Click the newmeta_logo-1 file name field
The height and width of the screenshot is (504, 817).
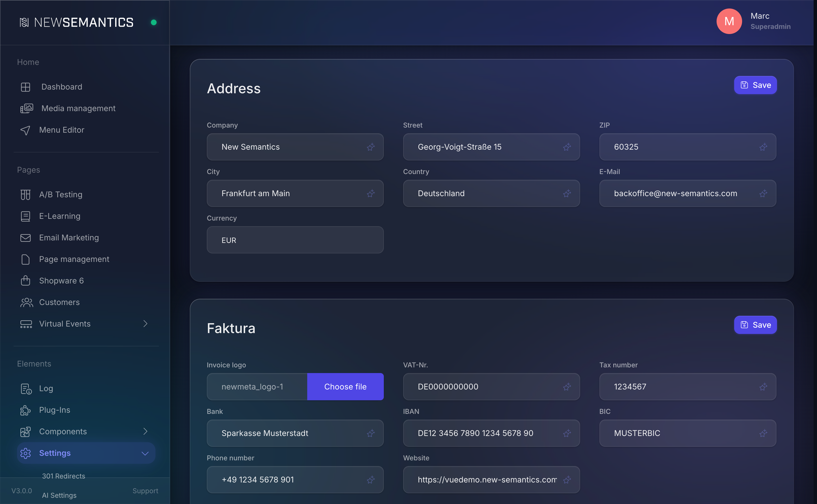[x=257, y=387]
